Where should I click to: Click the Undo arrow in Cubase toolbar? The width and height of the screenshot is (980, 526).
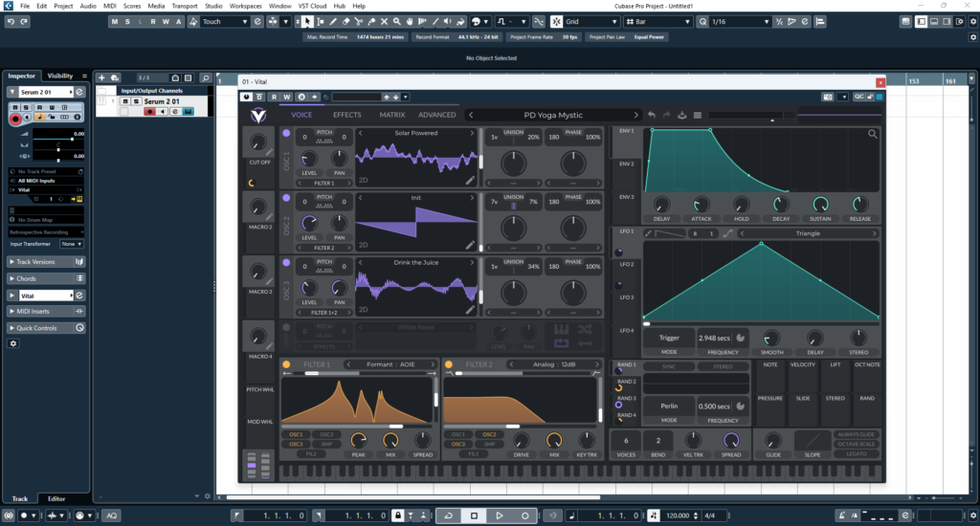coord(11,21)
